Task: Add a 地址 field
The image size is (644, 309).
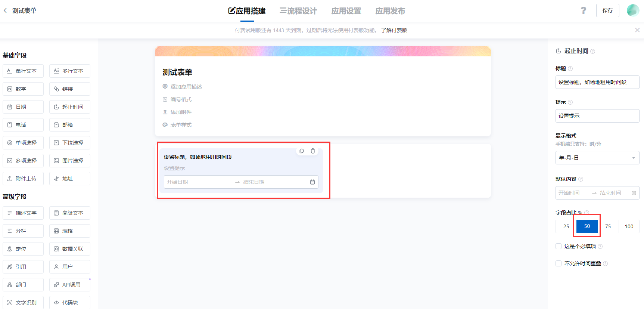Action: point(70,179)
